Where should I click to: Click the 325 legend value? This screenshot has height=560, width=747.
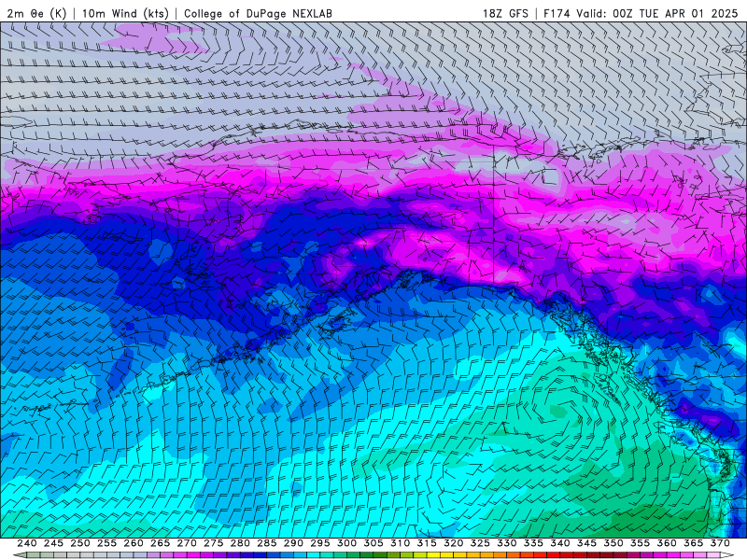(x=480, y=543)
